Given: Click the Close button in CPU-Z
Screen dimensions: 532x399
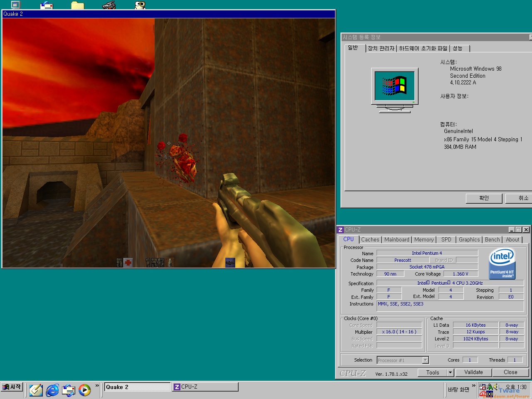Looking at the screenshot, I should point(510,372).
